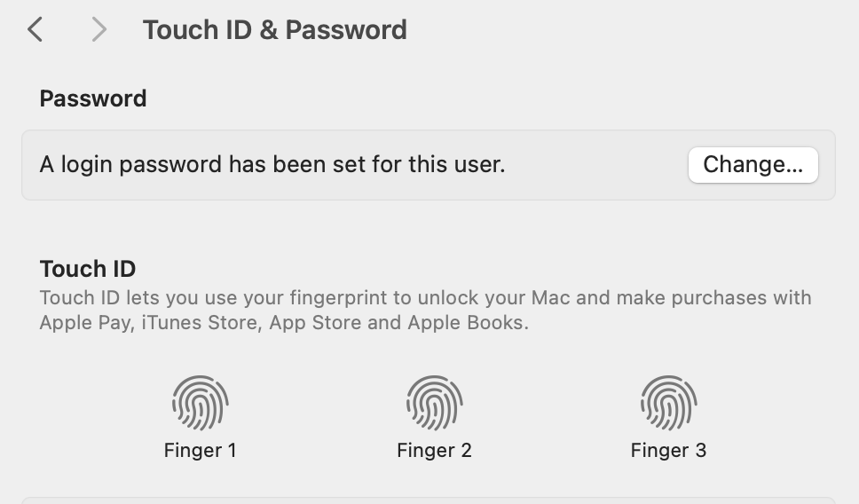The width and height of the screenshot is (859, 504).
Task: Click the "Touch ID & Password" page title
Action: click(274, 30)
